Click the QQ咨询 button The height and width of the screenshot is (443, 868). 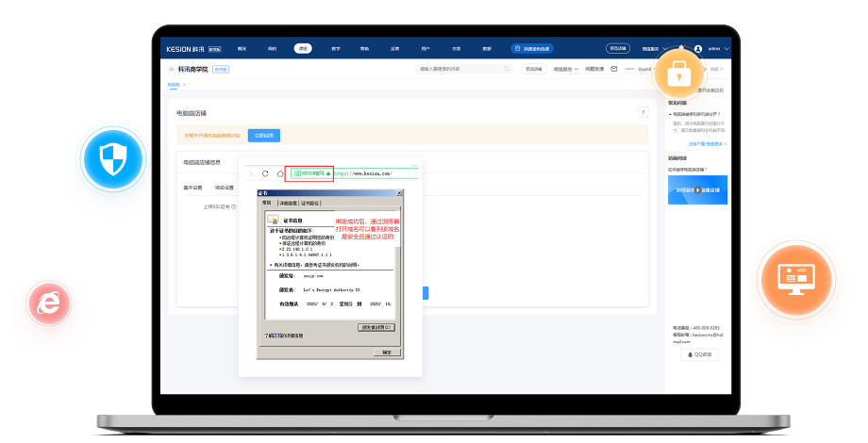[x=699, y=354]
